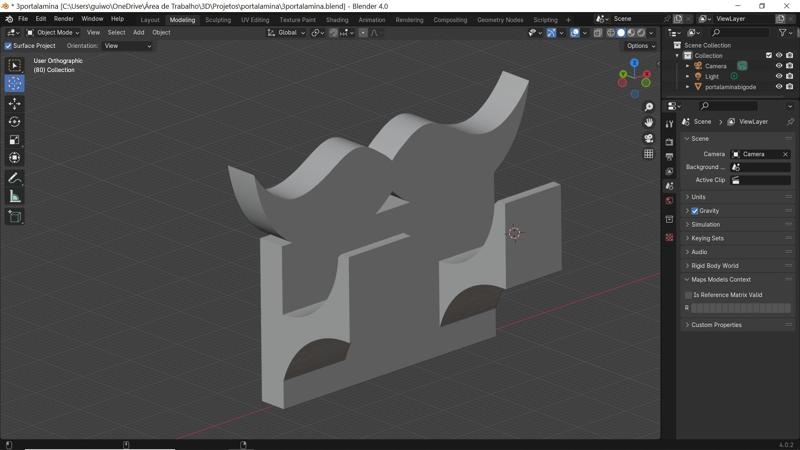Viewport: 800px width, 450px height.
Task: Pick the Annotate pencil tool
Action: [14, 178]
